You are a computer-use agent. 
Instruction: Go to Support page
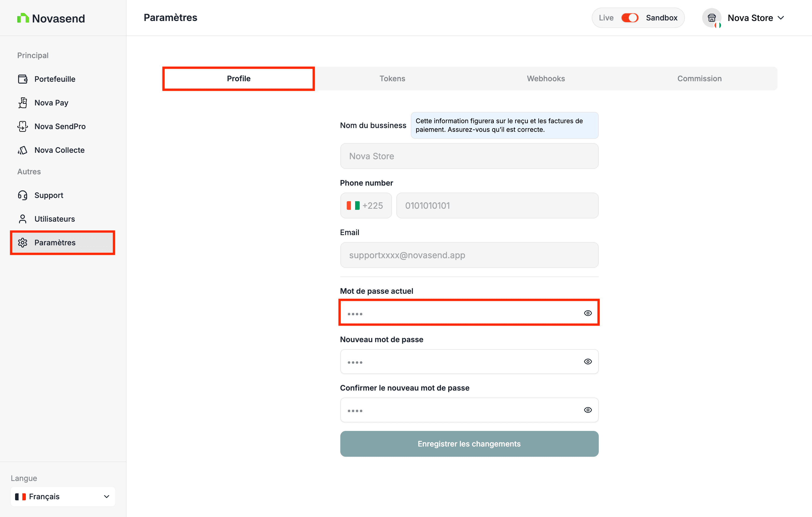[63, 195]
